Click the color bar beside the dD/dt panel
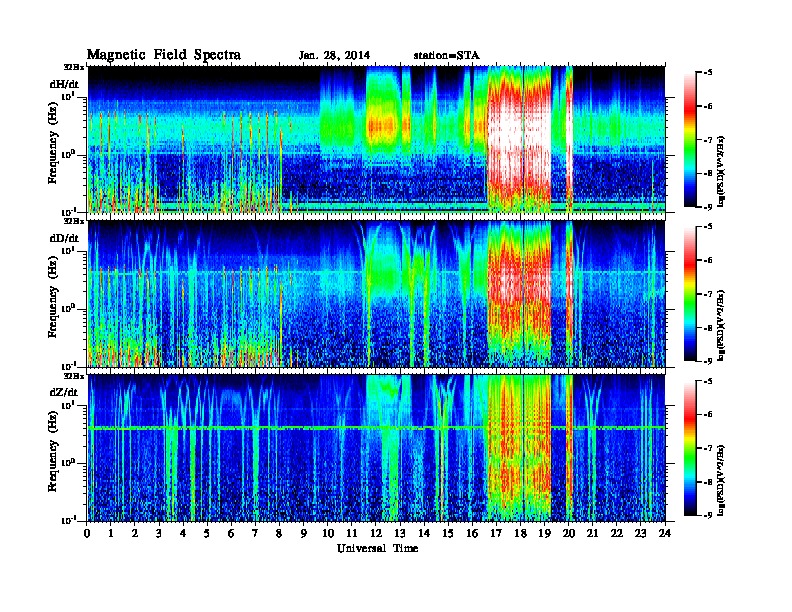Screen dimensions: 792x612 689,294
